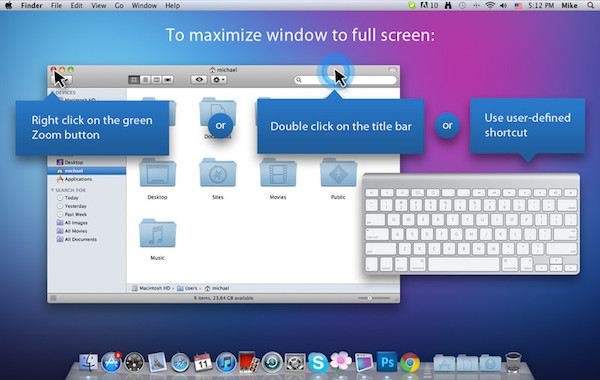Image resolution: width=600 pixels, height=380 pixels.
Task: Open the Apple menu
Action: 8,5
